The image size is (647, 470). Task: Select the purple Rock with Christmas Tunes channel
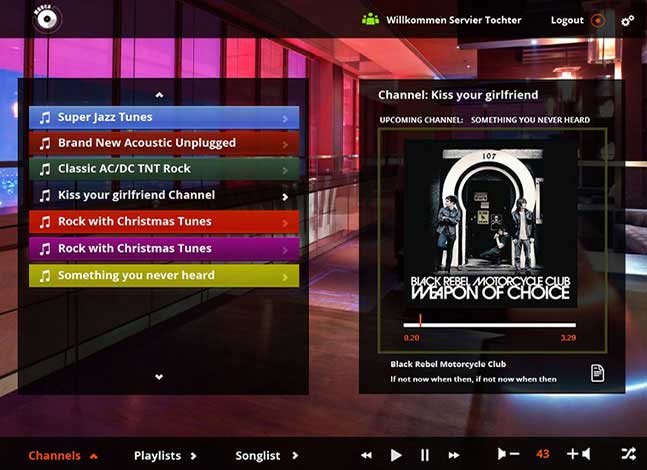pyautogui.click(x=164, y=248)
